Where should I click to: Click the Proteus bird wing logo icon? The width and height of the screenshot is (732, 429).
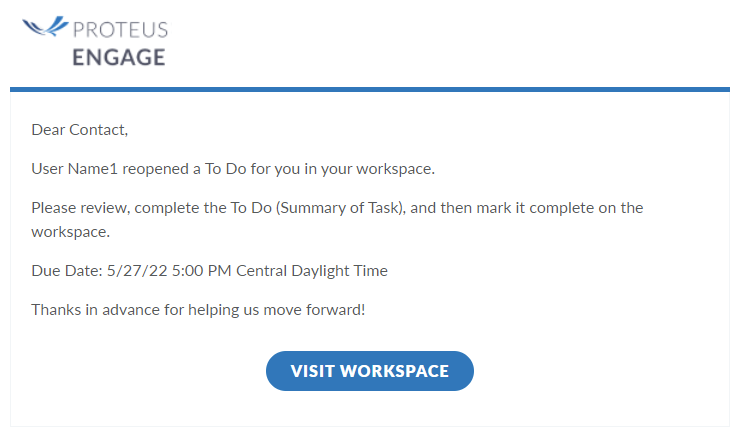click(45, 27)
